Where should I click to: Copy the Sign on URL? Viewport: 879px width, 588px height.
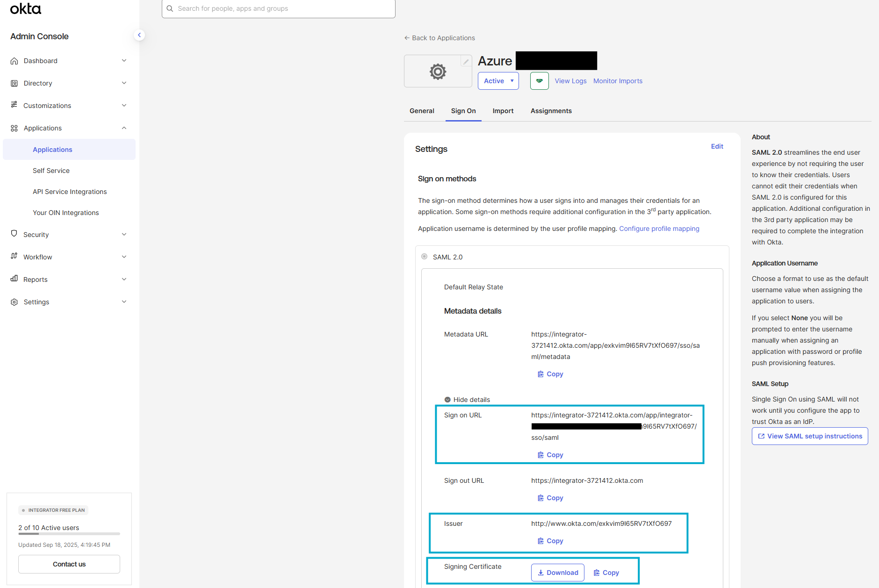pyautogui.click(x=550, y=455)
